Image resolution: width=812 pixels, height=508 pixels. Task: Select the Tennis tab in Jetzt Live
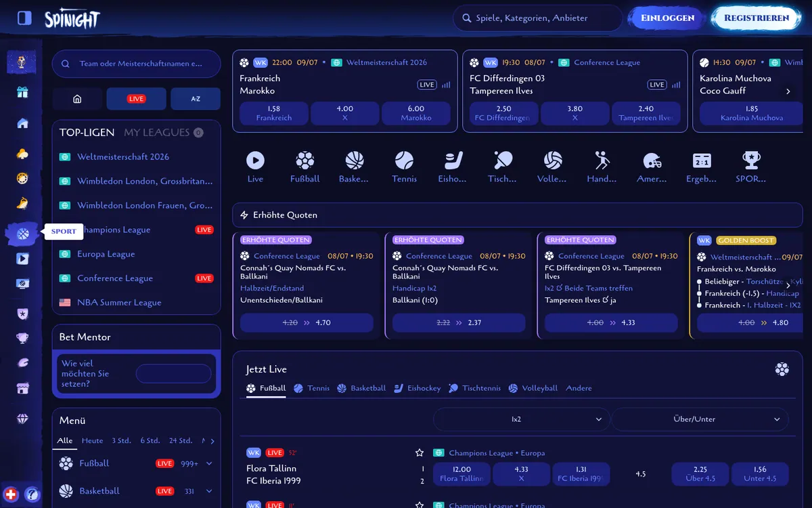(x=311, y=388)
